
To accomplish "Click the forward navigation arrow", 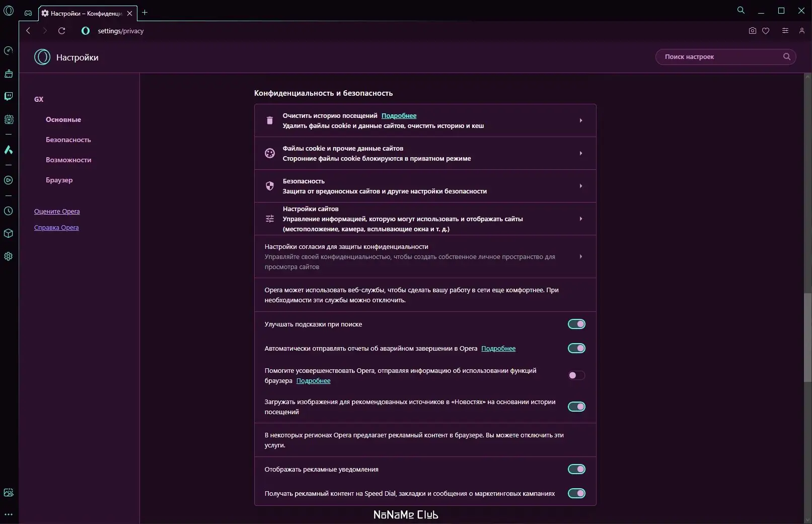I will tap(45, 31).
